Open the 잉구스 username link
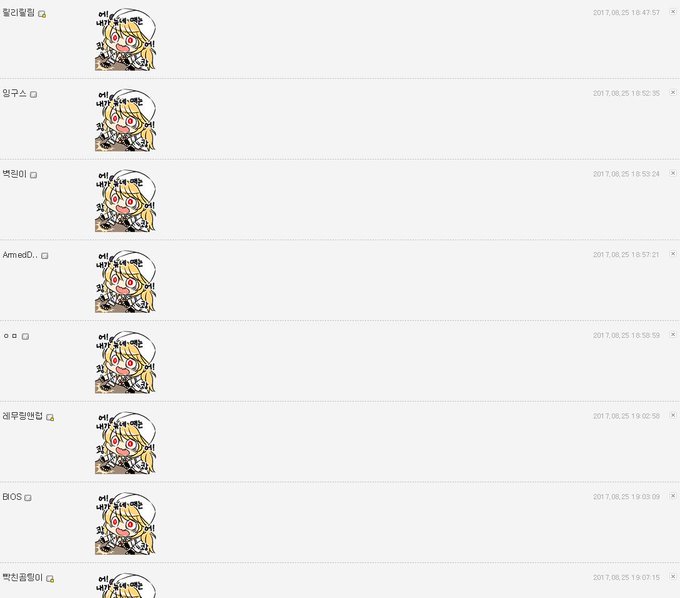680x598 pixels. tap(14, 93)
